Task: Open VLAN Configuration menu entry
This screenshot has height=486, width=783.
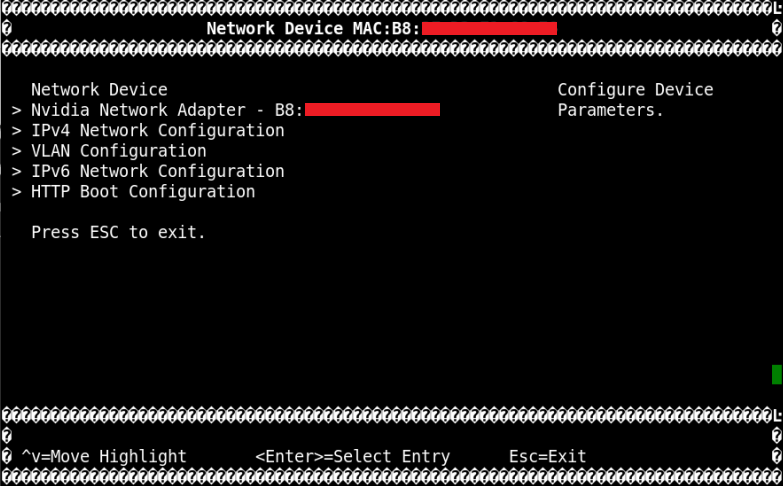Action: [x=118, y=151]
